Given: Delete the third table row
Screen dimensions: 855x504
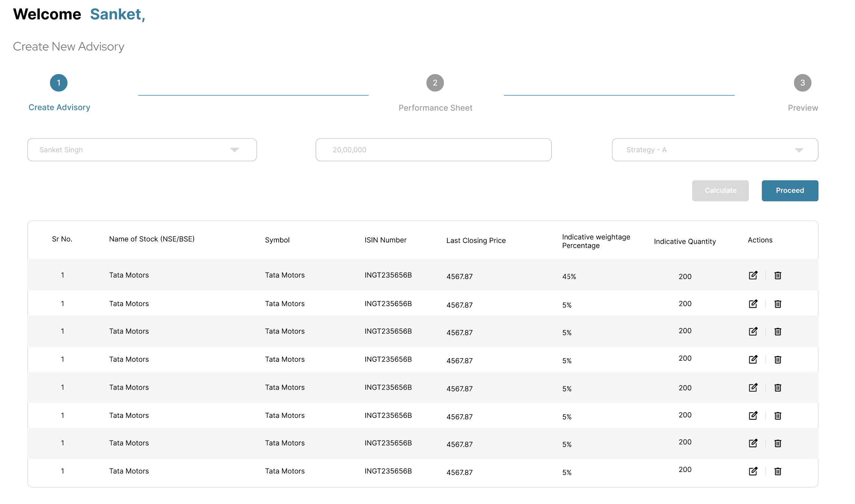Looking at the screenshot, I should point(778,331).
